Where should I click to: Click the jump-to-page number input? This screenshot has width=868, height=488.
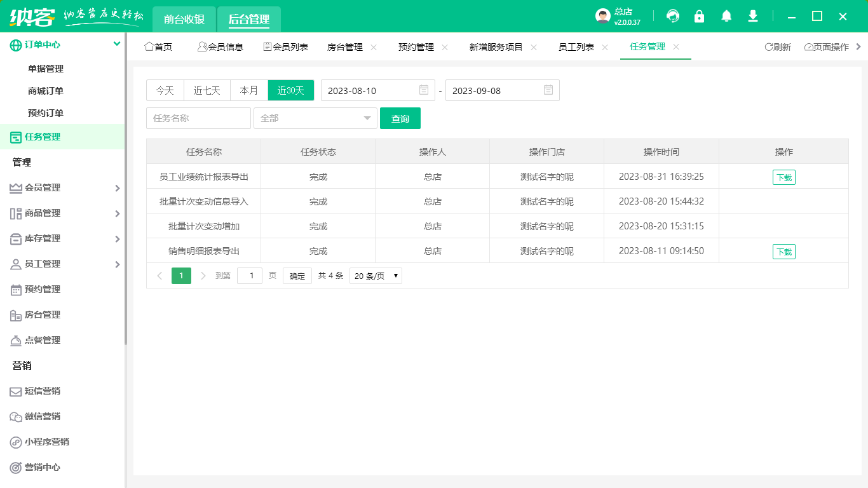(250, 276)
